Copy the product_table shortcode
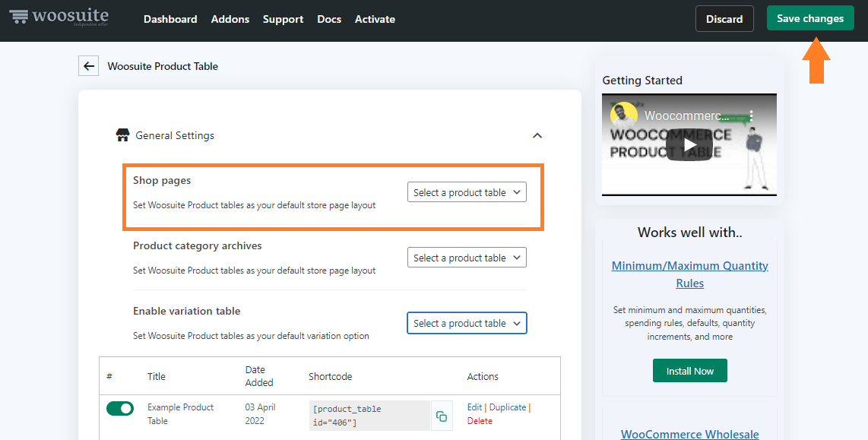This screenshot has height=440, width=868. (441, 416)
